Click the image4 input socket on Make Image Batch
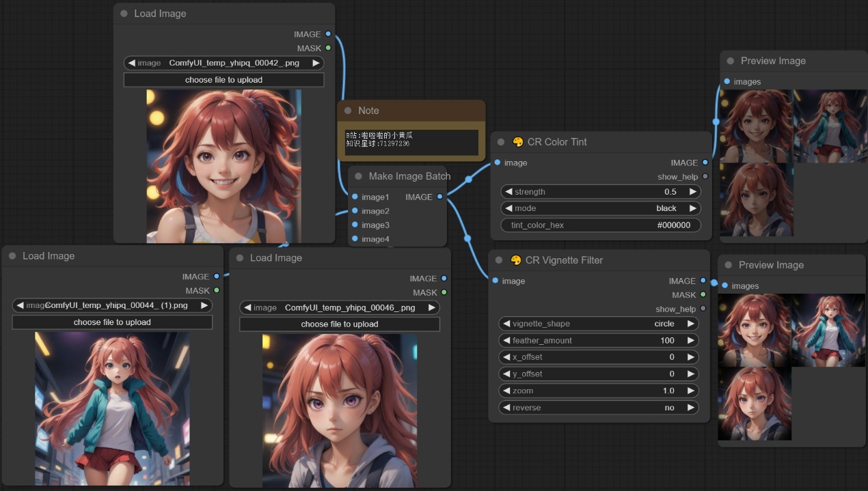 [355, 239]
